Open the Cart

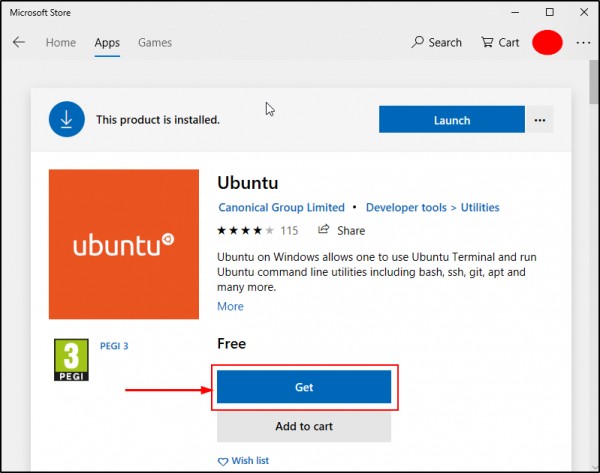(x=500, y=42)
